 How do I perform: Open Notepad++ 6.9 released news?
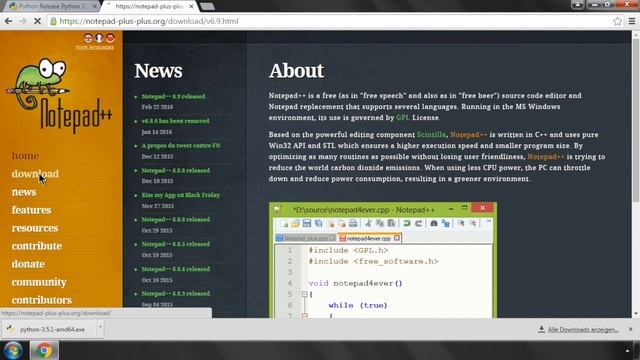coord(173,97)
